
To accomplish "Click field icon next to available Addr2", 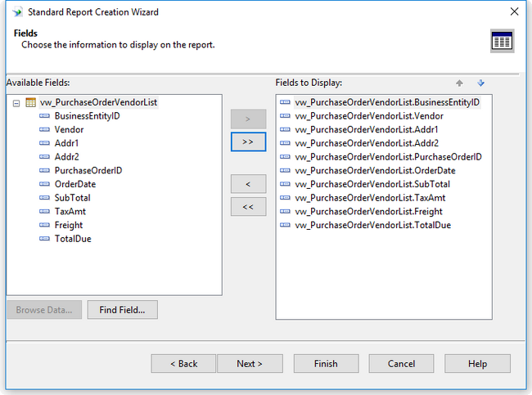I will pos(44,157).
